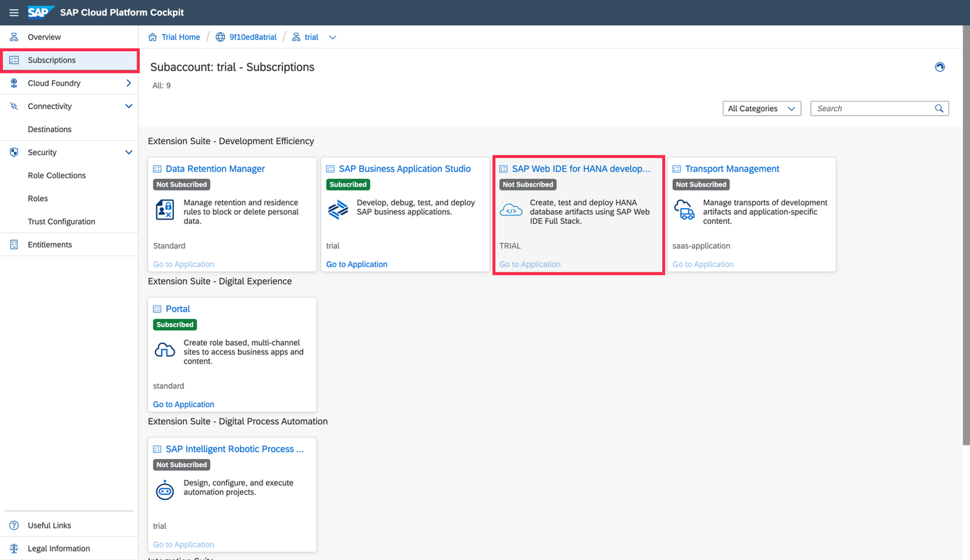Click the Cloud Foundry sidebar item
This screenshot has width=970, height=560.
point(69,83)
